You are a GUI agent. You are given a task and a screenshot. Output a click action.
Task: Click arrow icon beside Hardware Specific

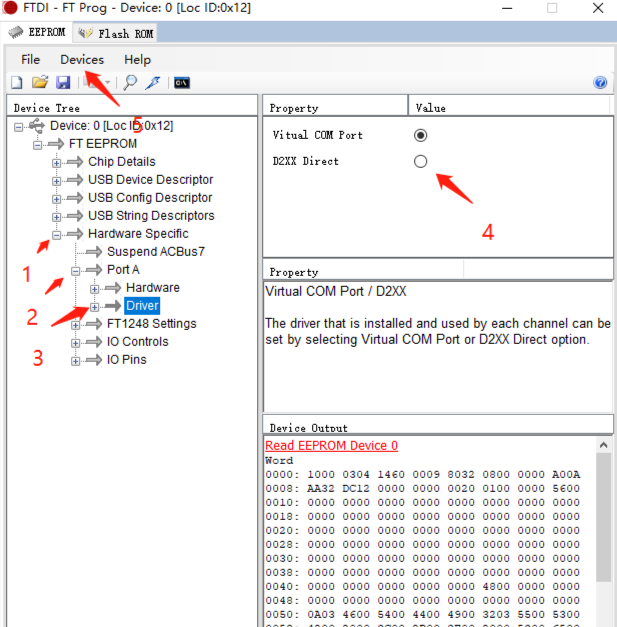[x=75, y=234]
